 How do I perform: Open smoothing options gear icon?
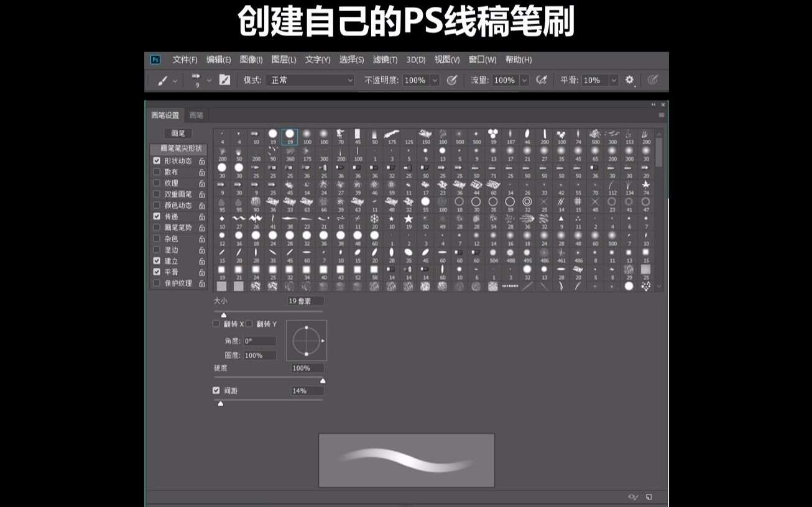[x=629, y=80]
